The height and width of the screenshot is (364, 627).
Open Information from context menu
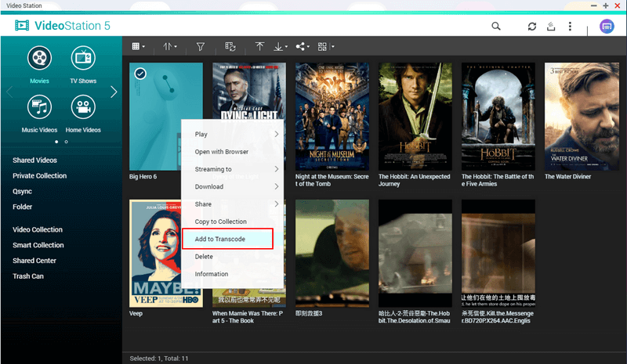coord(233,274)
